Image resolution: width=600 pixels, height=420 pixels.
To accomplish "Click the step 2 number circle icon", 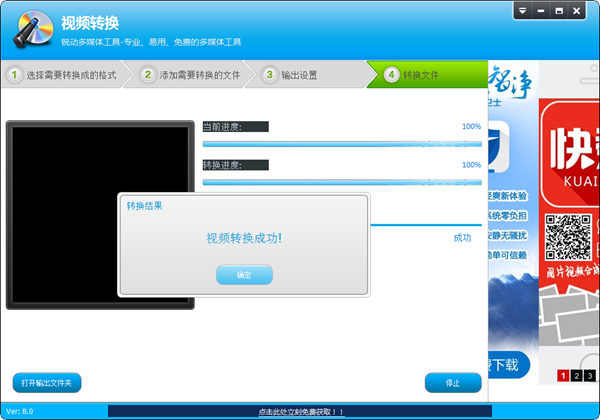I will (148, 75).
